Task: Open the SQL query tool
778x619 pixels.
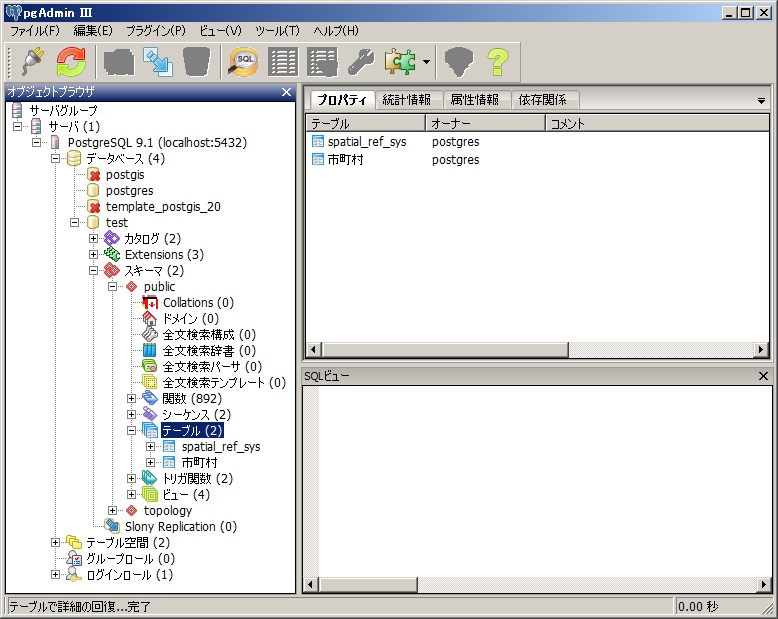Action: click(x=243, y=62)
